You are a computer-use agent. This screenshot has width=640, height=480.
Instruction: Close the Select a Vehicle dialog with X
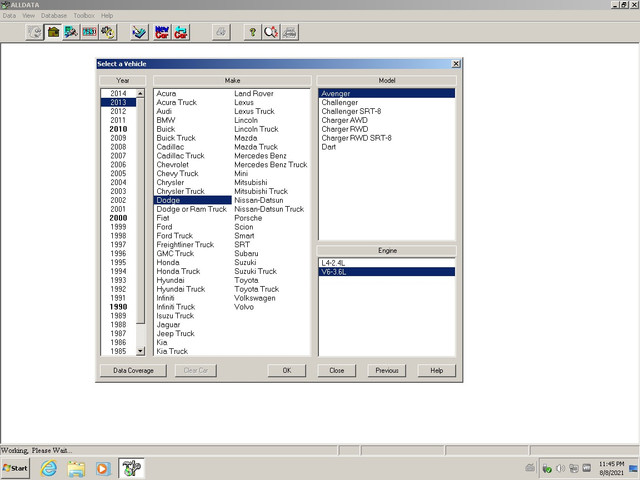456,64
